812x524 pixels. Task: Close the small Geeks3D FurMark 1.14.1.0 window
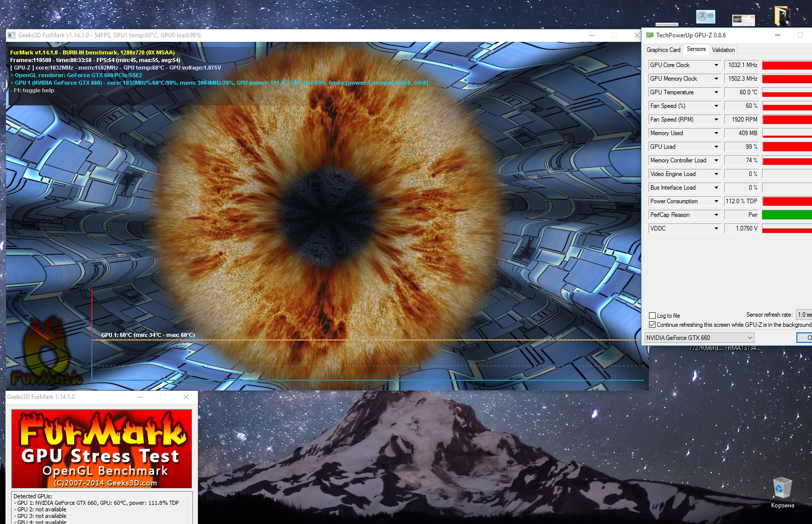click(186, 397)
